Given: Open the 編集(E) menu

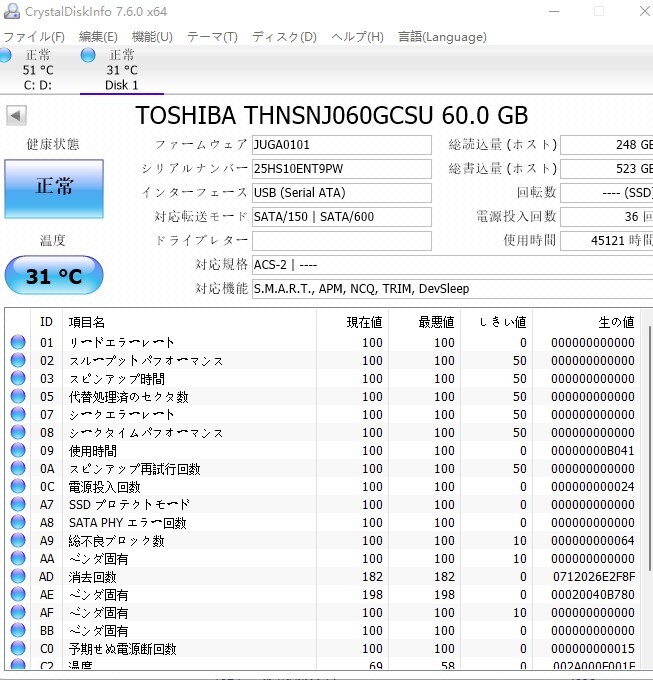Looking at the screenshot, I should (x=98, y=37).
